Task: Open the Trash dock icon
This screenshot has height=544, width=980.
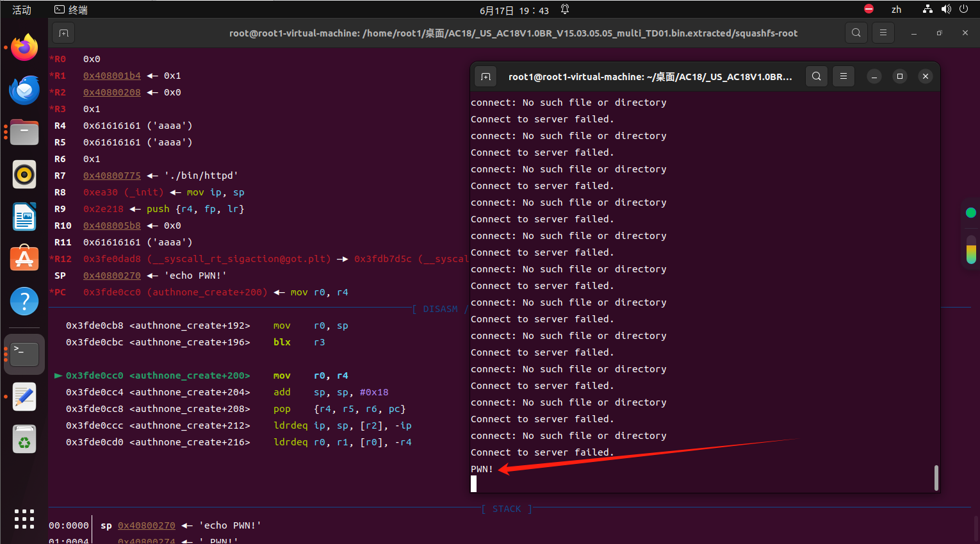Action: click(24, 440)
